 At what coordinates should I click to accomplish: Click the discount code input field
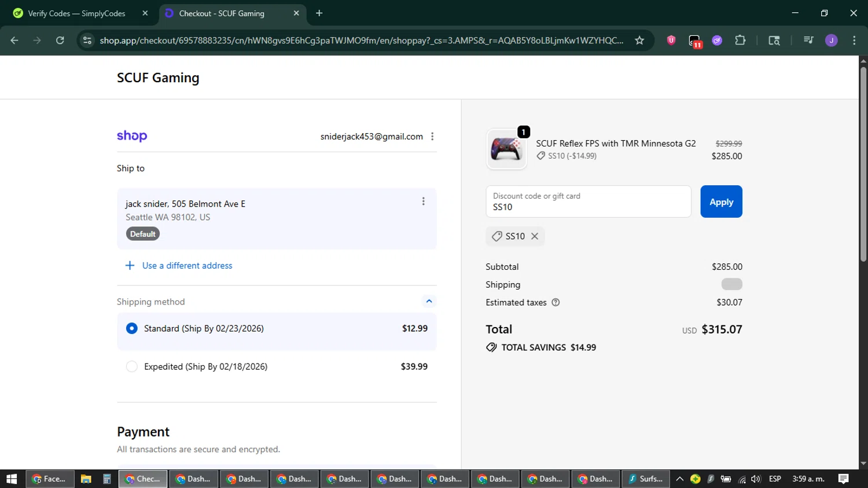[x=588, y=202]
